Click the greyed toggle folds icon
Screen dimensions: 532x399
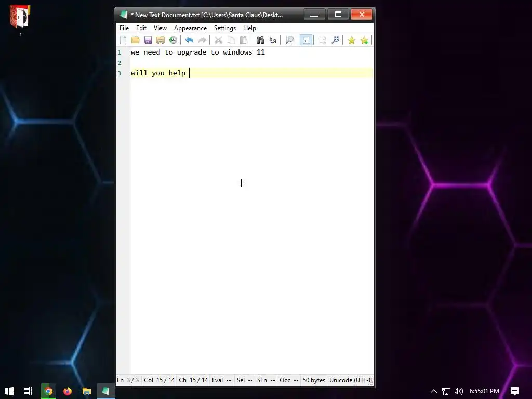click(x=322, y=40)
